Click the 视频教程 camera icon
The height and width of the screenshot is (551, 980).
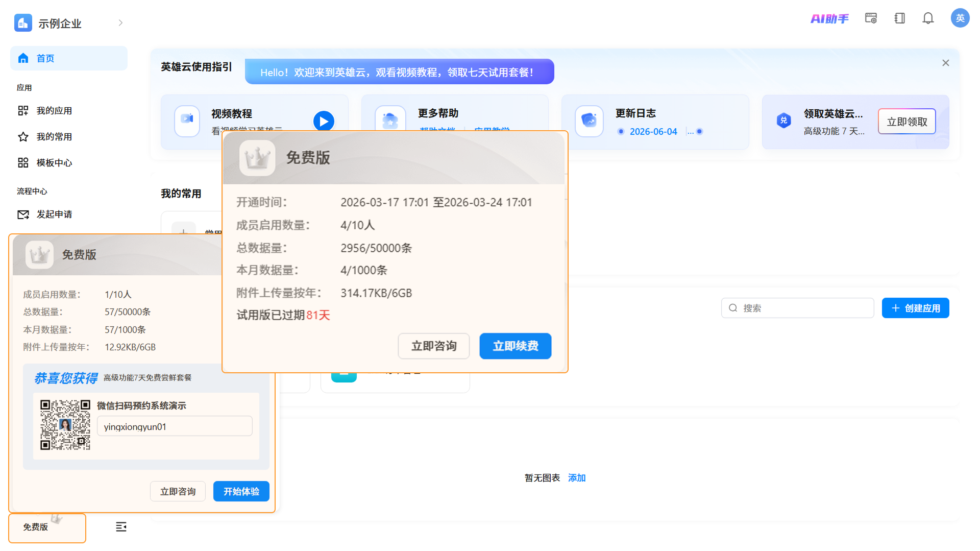[x=187, y=121]
